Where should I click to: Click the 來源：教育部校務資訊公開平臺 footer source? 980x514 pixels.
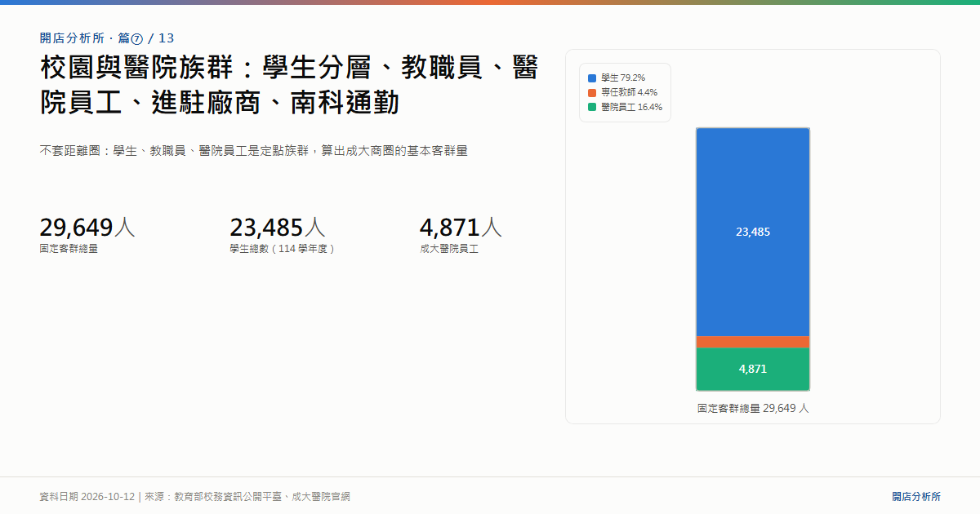[x=247, y=496]
